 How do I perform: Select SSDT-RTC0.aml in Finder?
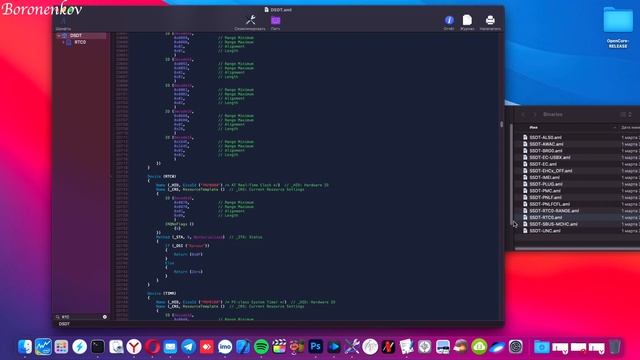(546, 218)
